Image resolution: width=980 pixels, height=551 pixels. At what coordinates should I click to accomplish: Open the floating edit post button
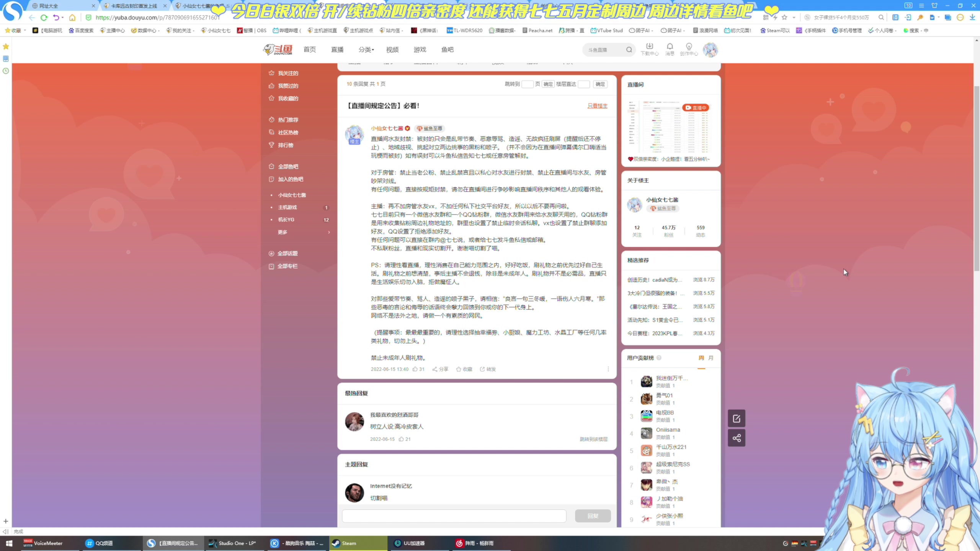coord(736,418)
